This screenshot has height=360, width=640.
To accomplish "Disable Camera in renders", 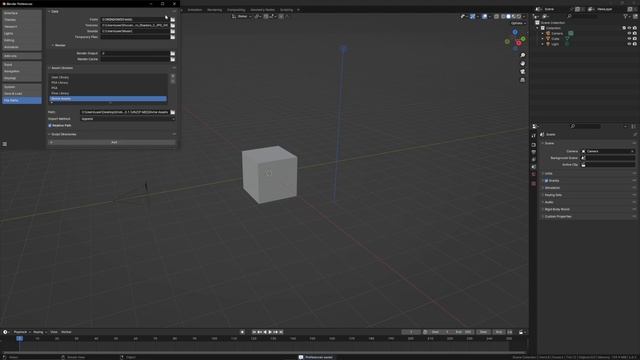I will pyautogui.click(x=635, y=33).
